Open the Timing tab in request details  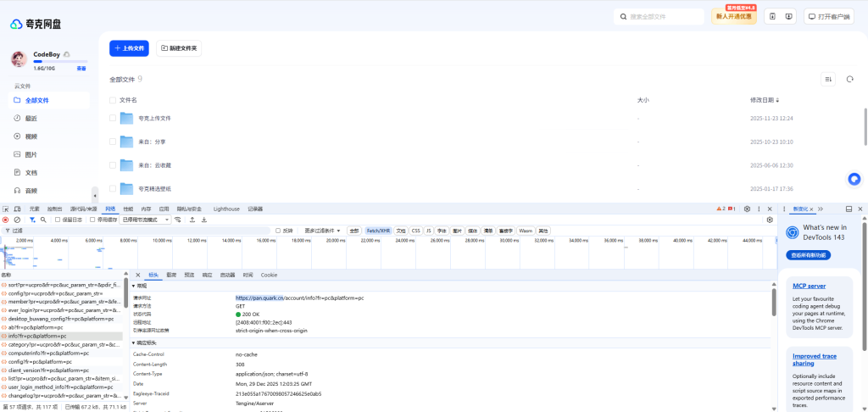(x=248, y=275)
